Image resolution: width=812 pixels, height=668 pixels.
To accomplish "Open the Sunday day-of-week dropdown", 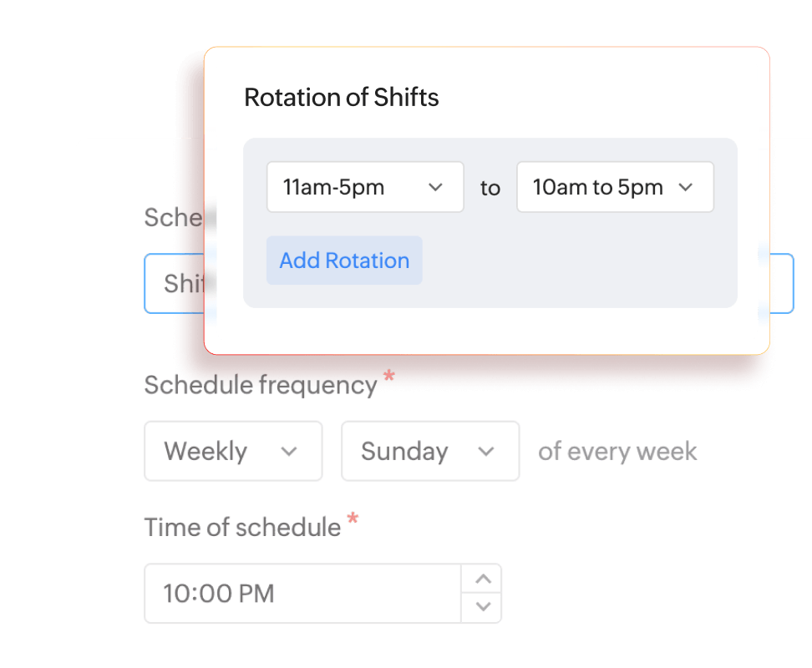I will 430,452.
